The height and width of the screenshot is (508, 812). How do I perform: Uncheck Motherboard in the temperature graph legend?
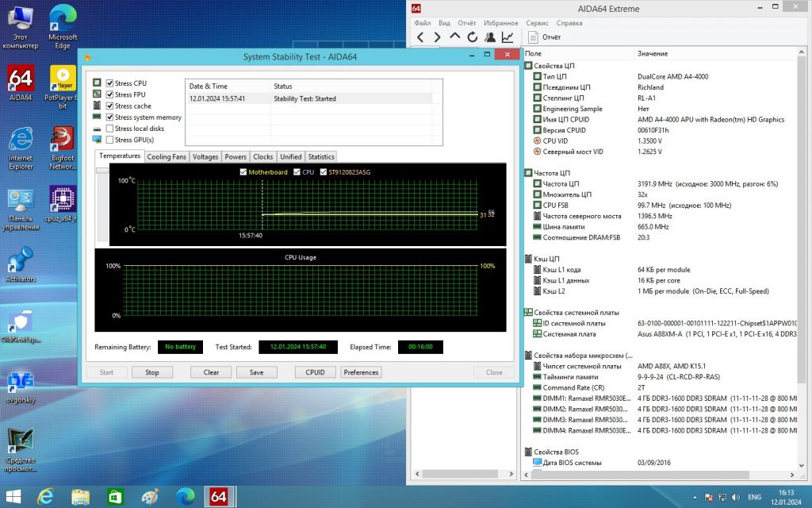coord(243,172)
